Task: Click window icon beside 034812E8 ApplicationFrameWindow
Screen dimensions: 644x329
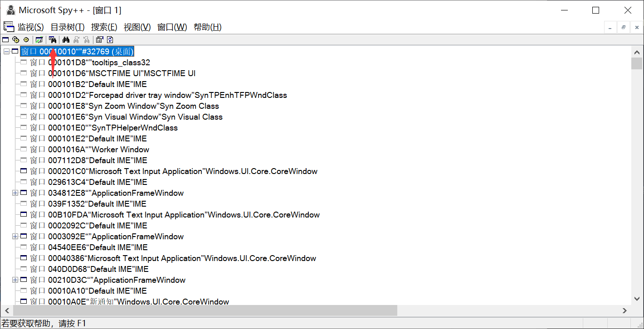Action: [x=24, y=193]
